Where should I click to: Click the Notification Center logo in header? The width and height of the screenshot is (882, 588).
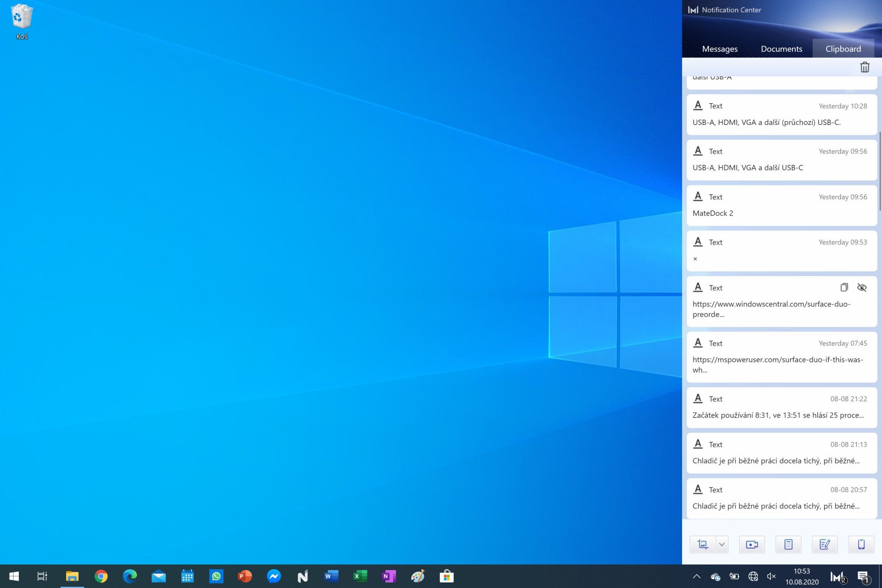(x=693, y=10)
